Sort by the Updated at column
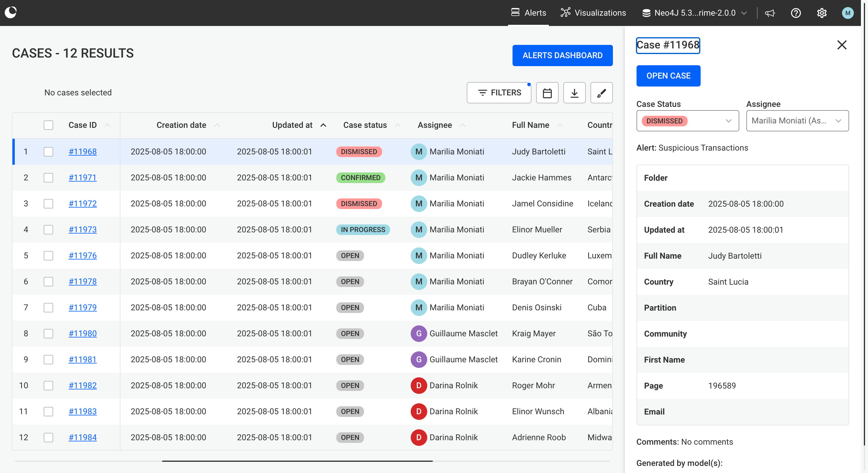Screen dimensions: 868x473 tap(293, 125)
